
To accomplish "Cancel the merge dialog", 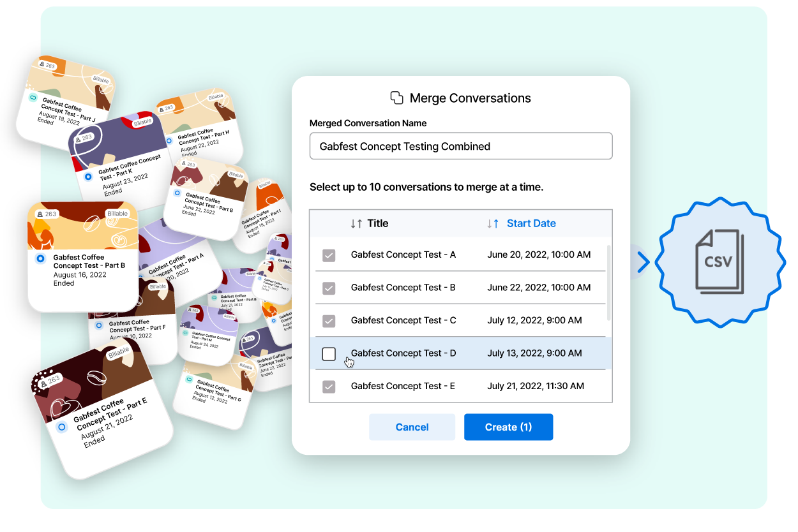I will (x=412, y=427).
